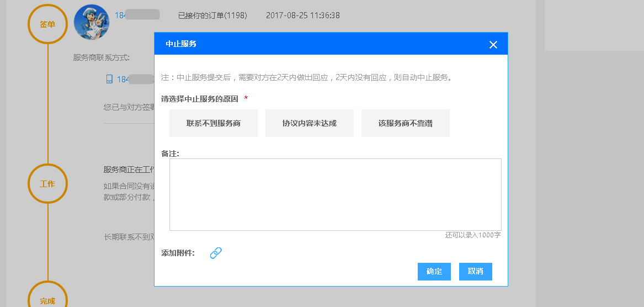
Task: Confirm with the 确定 button
Action: coord(434,272)
